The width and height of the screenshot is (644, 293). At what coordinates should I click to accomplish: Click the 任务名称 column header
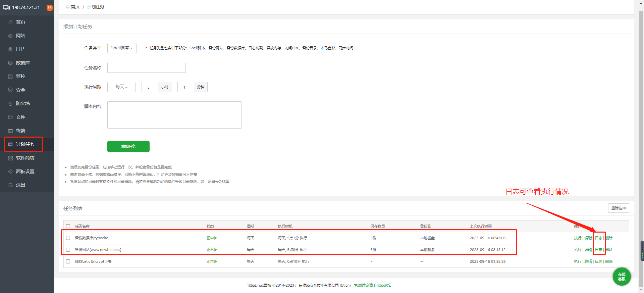82,226
